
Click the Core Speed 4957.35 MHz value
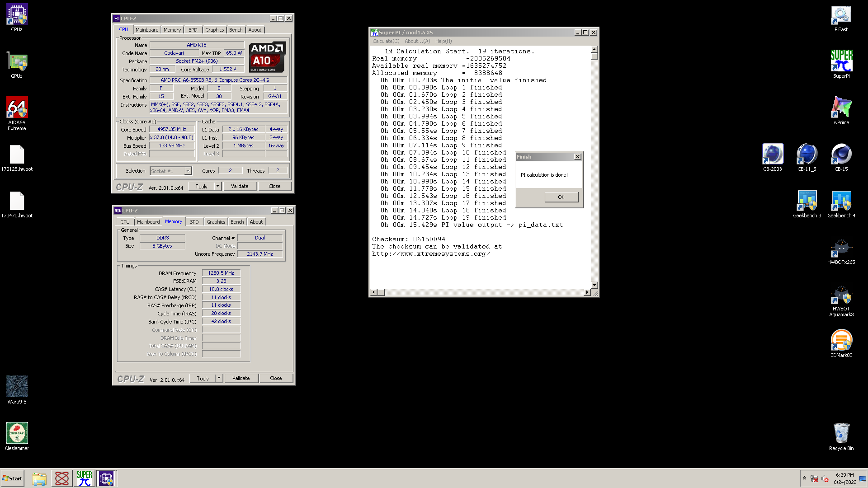click(172, 129)
